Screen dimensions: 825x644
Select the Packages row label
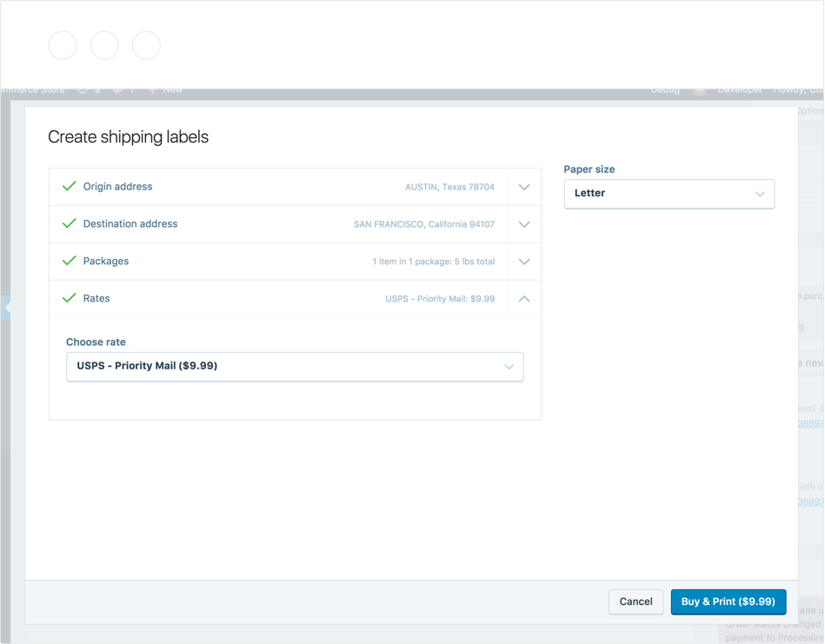click(x=106, y=262)
